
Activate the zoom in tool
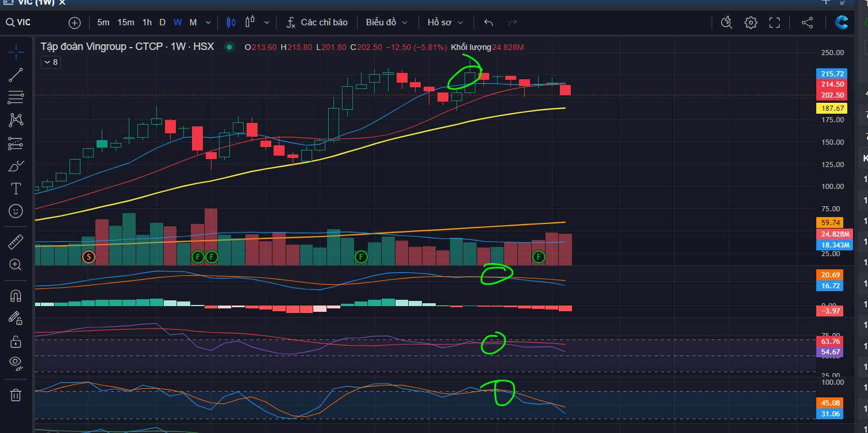pos(16,265)
